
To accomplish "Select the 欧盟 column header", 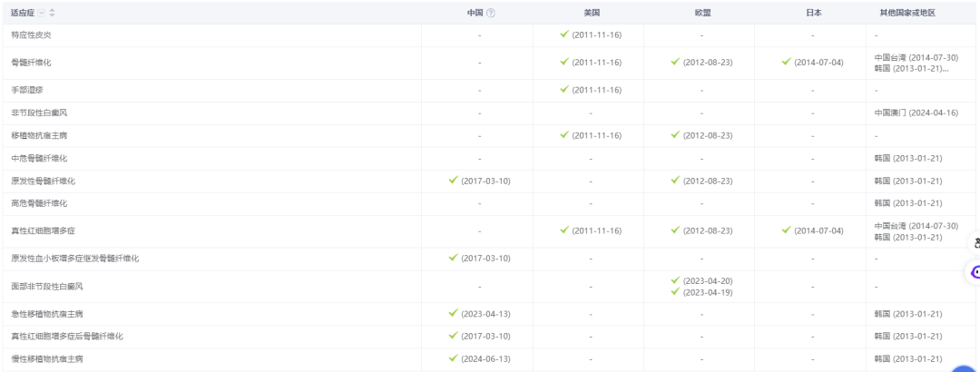I will [701, 13].
